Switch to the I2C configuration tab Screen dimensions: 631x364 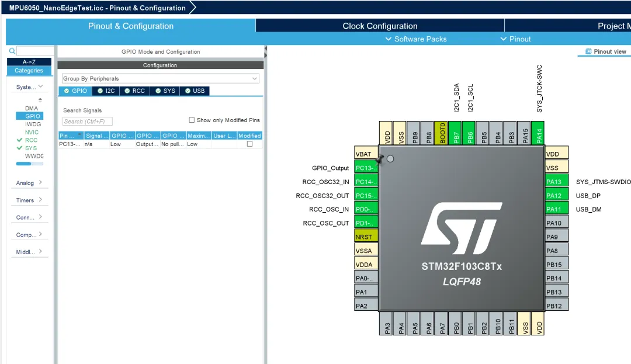pyautogui.click(x=106, y=91)
